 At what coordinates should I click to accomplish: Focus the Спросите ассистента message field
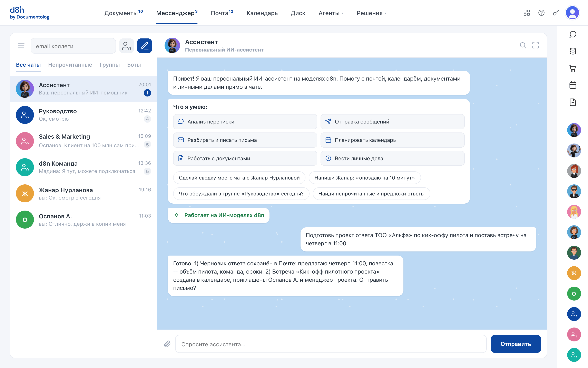(331, 344)
